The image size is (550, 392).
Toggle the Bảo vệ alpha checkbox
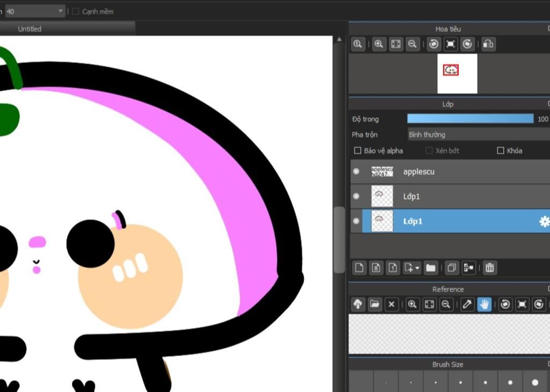coord(357,151)
